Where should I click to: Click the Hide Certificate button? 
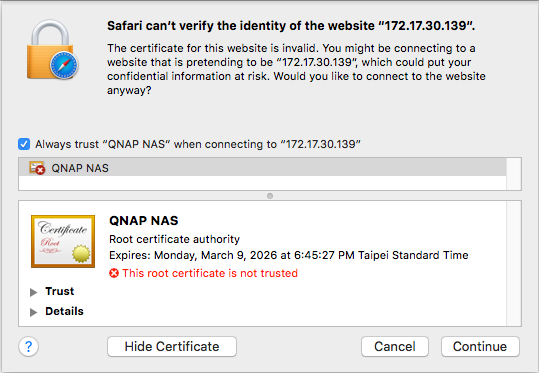[172, 346]
